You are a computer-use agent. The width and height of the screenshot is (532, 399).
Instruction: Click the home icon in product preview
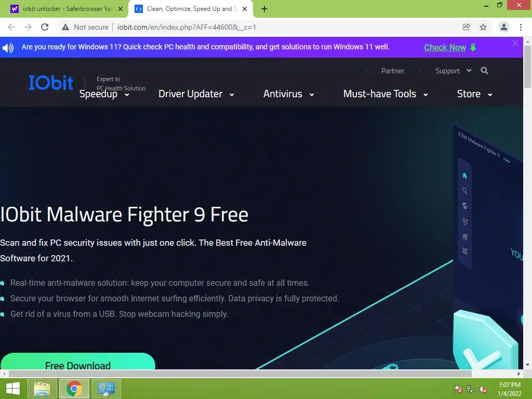[x=465, y=176]
